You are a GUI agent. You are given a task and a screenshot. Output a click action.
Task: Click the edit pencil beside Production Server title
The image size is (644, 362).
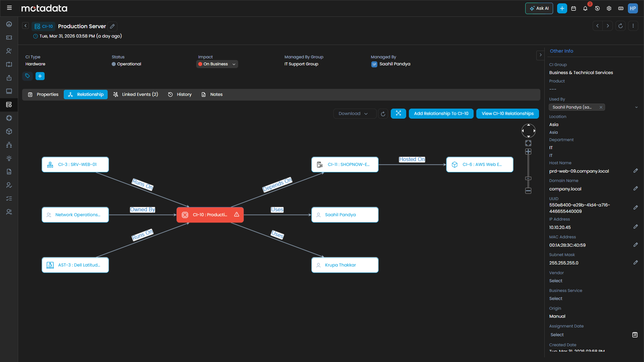112,26
